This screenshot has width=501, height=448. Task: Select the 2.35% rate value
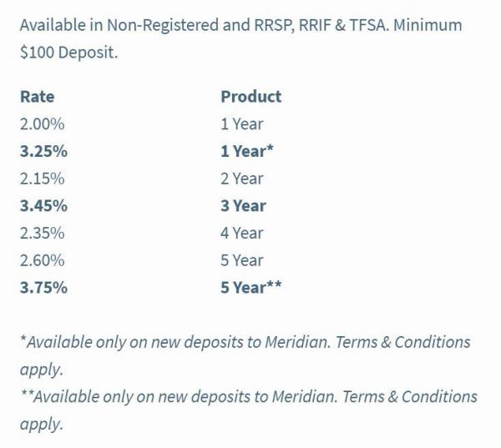pyautogui.click(x=42, y=233)
